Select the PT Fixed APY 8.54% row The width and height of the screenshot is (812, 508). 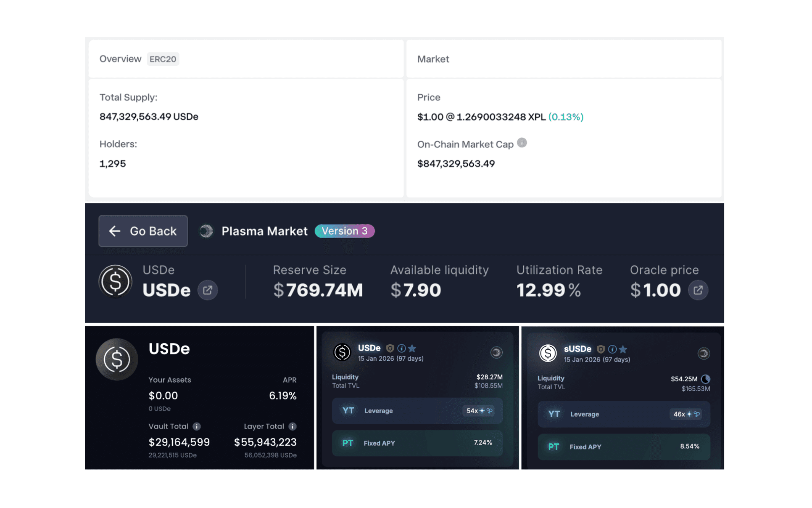pyautogui.click(x=623, y=447)
